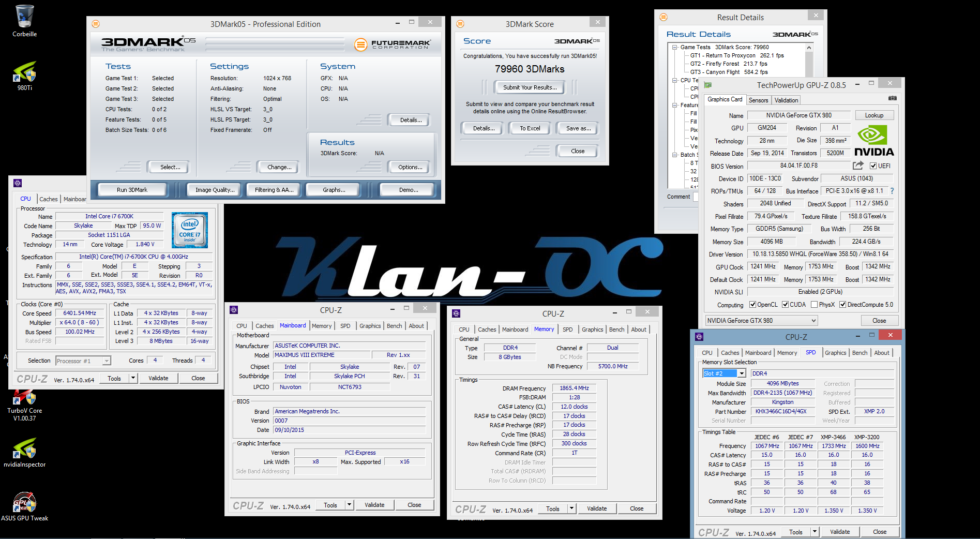Open Tools dropdown arrow in CPU-Z Mainboard window
This screenshot has width=980, height=539.
(349, 505)
